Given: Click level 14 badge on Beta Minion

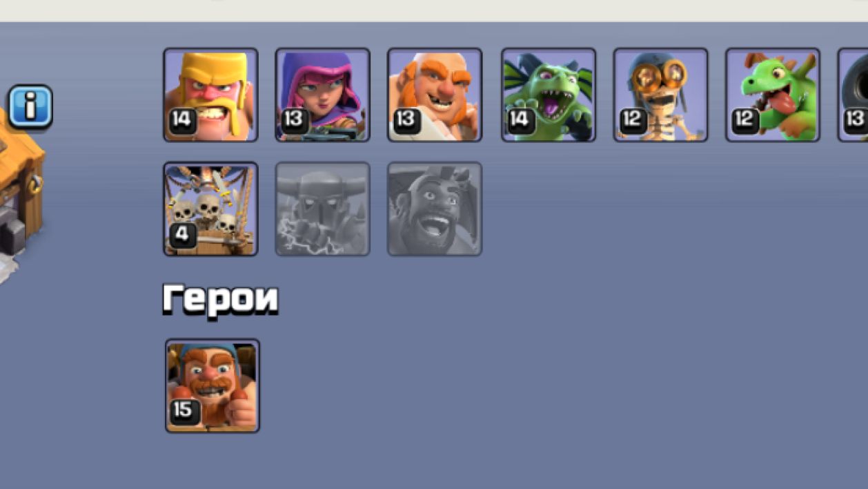Looking at the screenshot, I should (x=520, y=120).
